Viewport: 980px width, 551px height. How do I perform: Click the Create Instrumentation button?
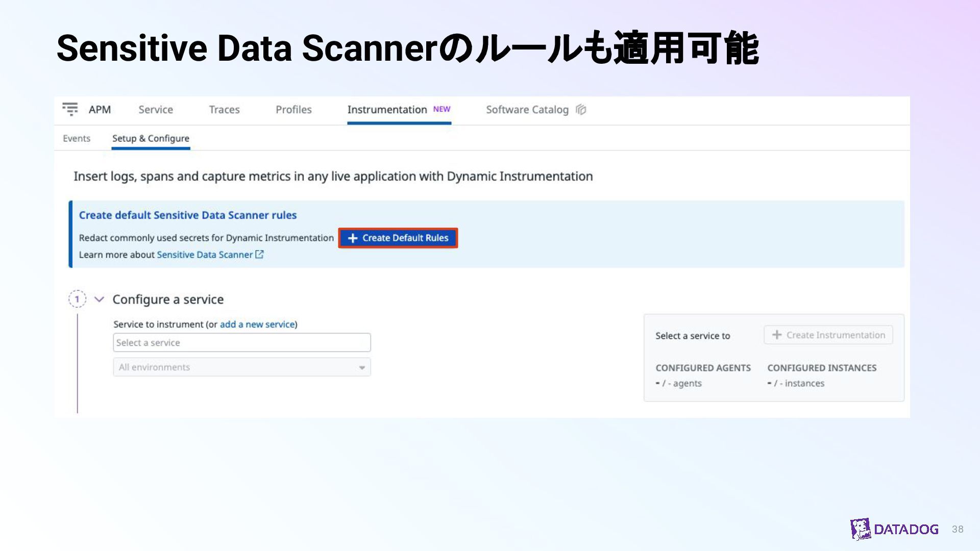tap(828, 335)
